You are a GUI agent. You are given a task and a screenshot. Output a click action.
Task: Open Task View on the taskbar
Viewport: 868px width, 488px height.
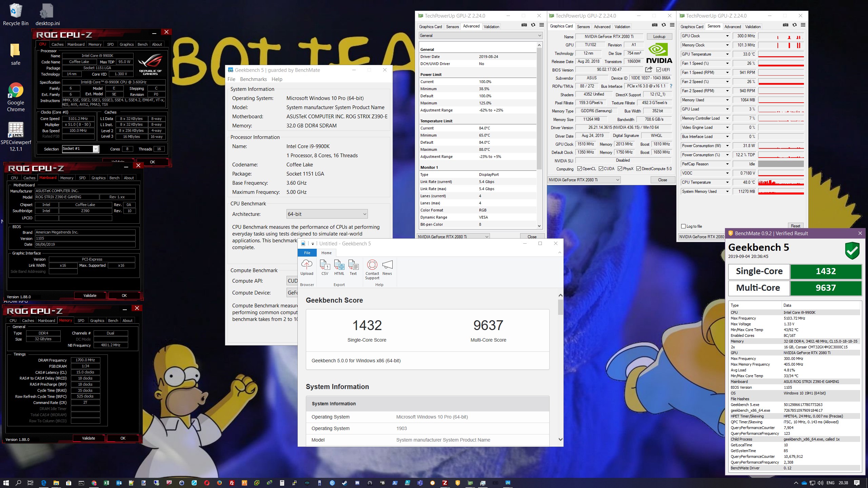click(31, 483)
